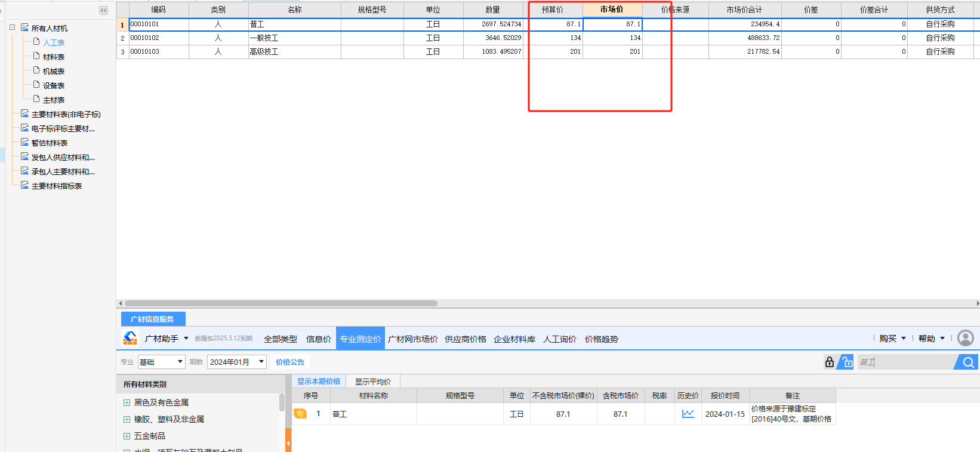
Task: Switch to 广材网市场价 tab
Action: click(413, 339)
